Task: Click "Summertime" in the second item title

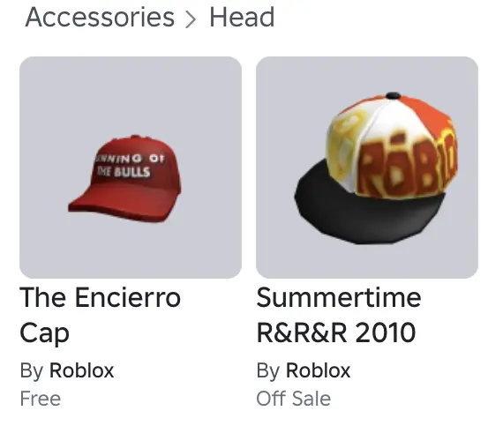Action: click(x=339, y=297)
